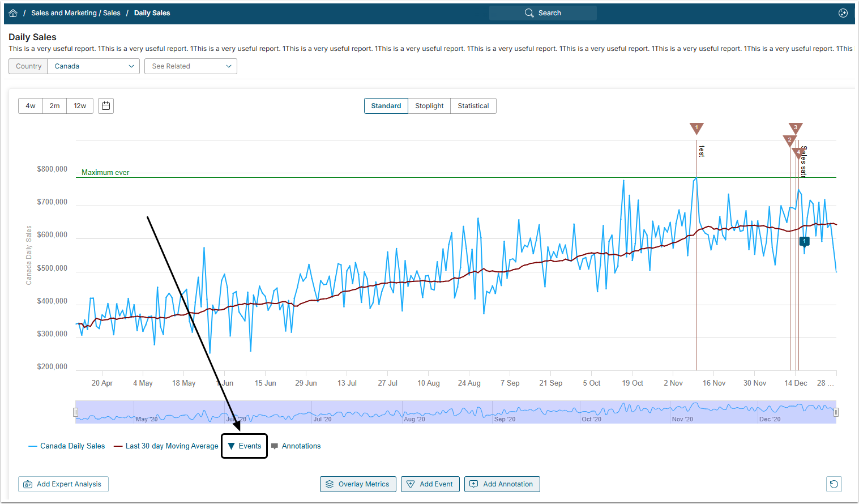This screenshot has height=504, width=859.
Task: Click event marker 1 triangle
Action: [696, 129]
